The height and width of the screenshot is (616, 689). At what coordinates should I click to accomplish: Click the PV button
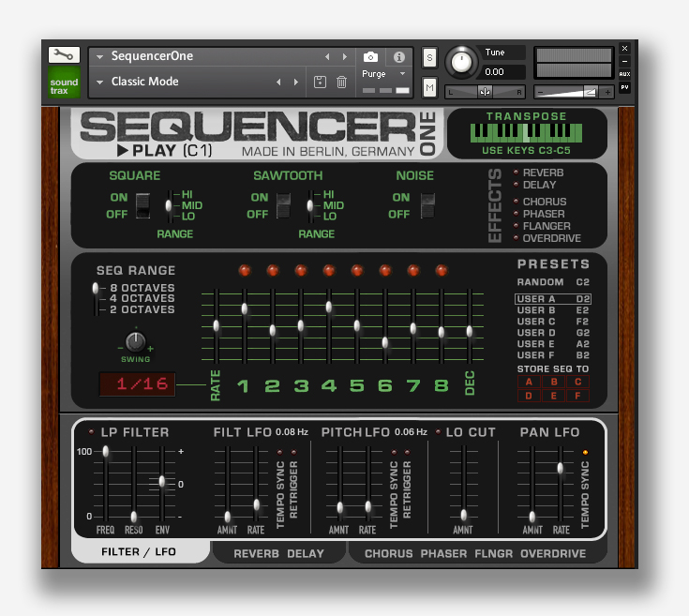[624, 87]
